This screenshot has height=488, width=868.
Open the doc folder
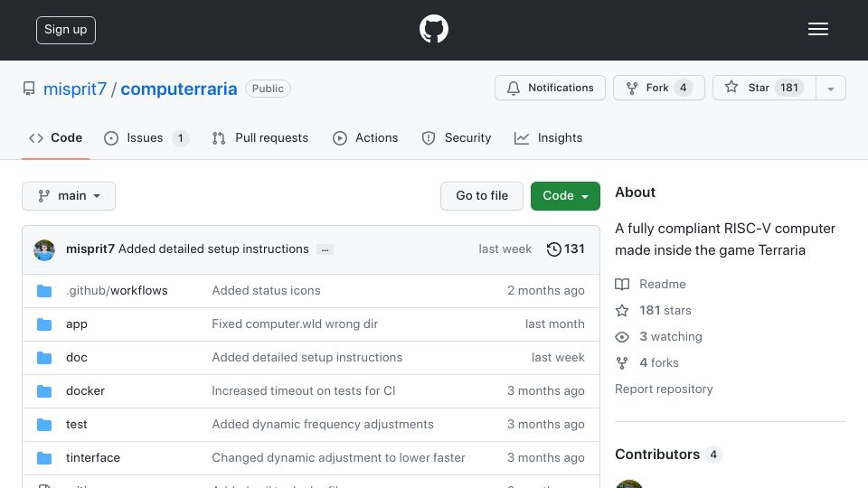coord(76,358)
